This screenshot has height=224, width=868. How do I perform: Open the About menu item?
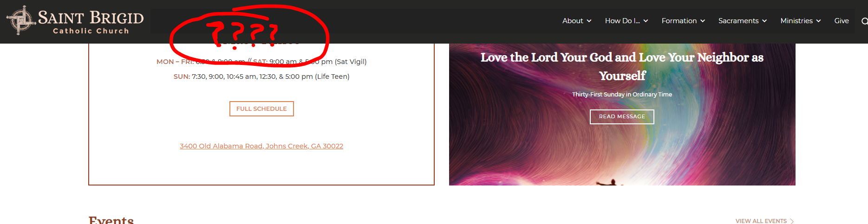tap(573, 21)
